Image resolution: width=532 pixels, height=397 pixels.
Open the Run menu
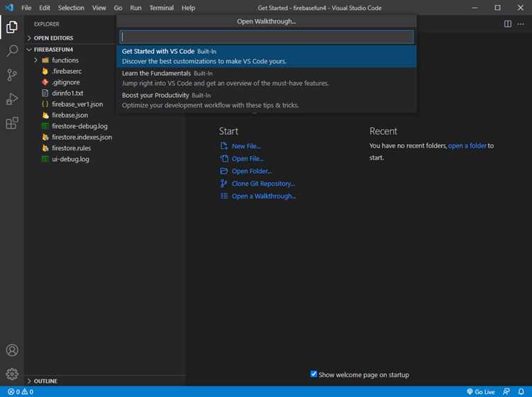135,8
